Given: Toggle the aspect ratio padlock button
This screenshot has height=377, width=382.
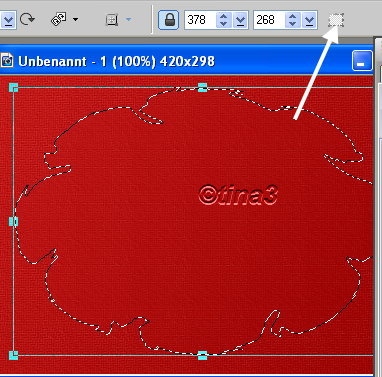Looking at the screenshot, I should coord(169,20).
